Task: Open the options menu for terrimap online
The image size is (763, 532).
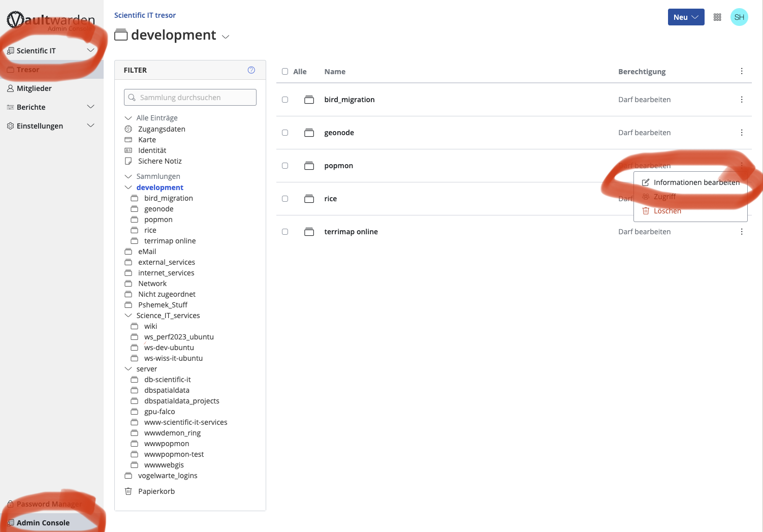Action: (742, 231)
